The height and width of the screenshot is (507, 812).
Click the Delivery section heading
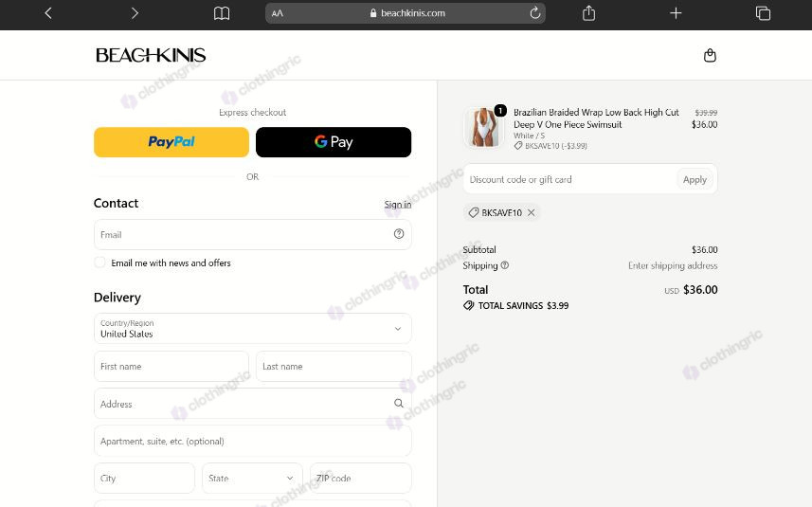[117, 298]
